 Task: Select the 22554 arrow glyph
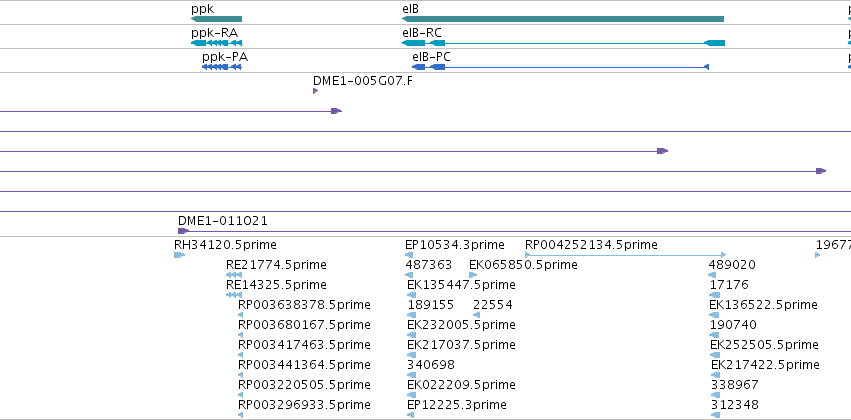pyautogui.click(x=477, y=315)
